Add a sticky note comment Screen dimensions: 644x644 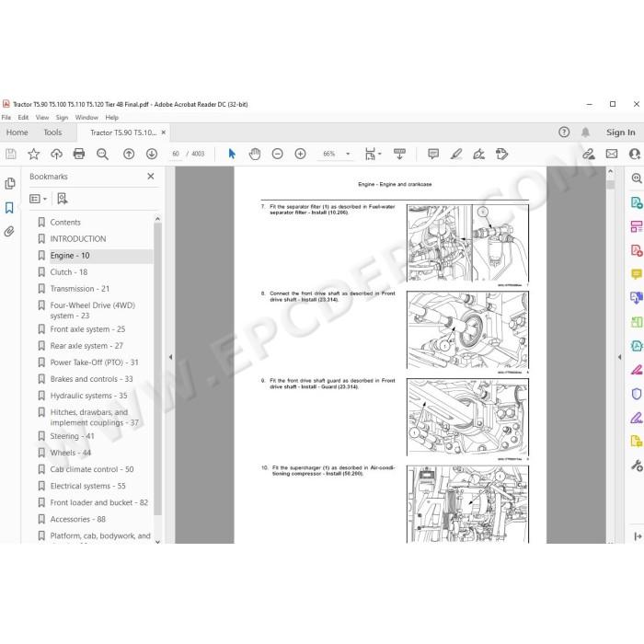point(433,154)
